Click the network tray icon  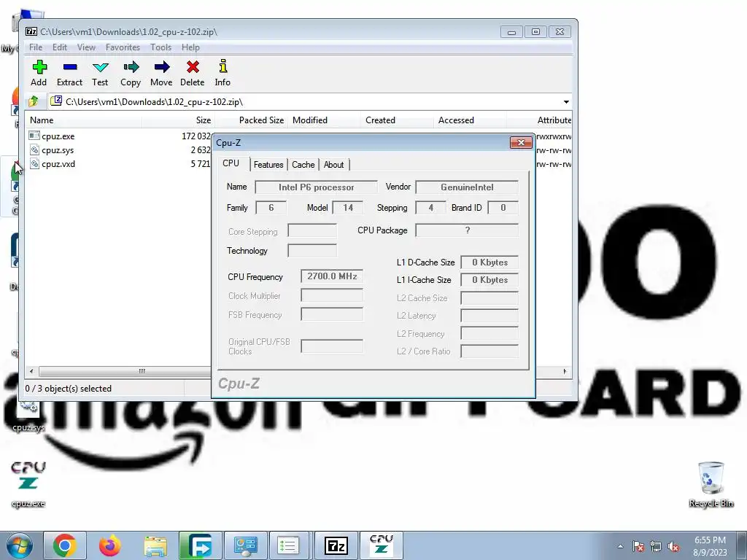pos(656,546)
